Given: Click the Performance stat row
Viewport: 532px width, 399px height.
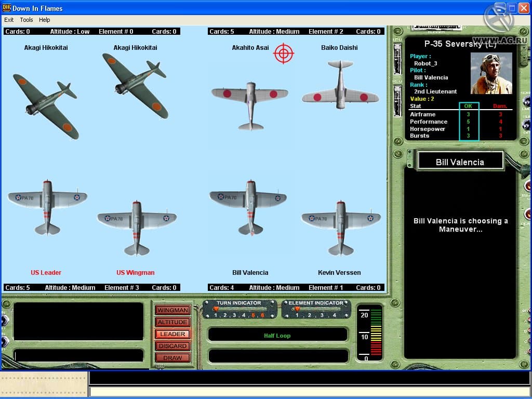Looking at the screenshot, I should coord(460,122).
